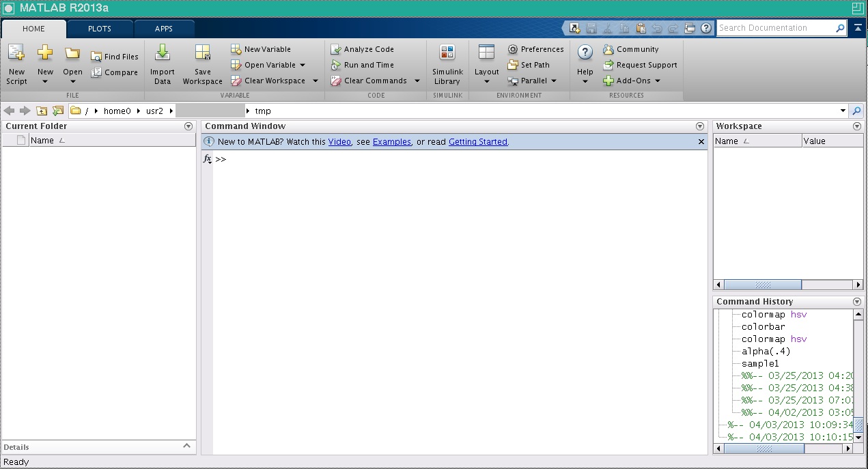Expand Clear Commands dropdown arrow

(417, 81)
